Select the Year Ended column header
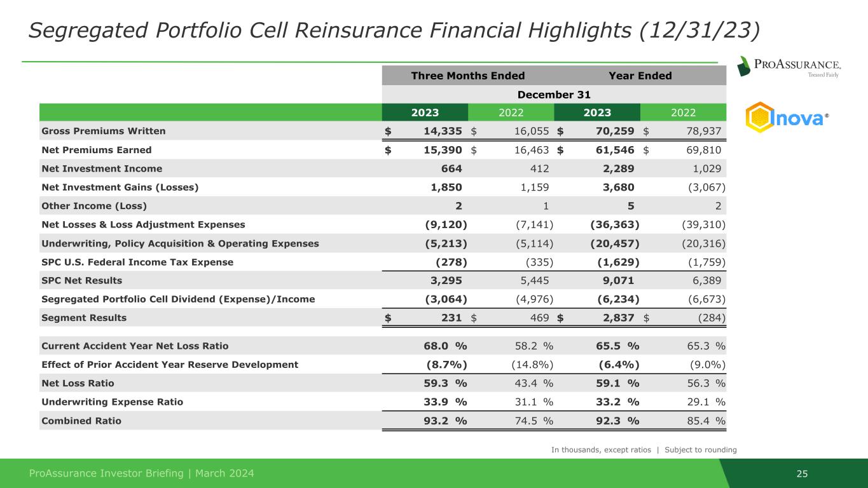 tap(640, 76)
